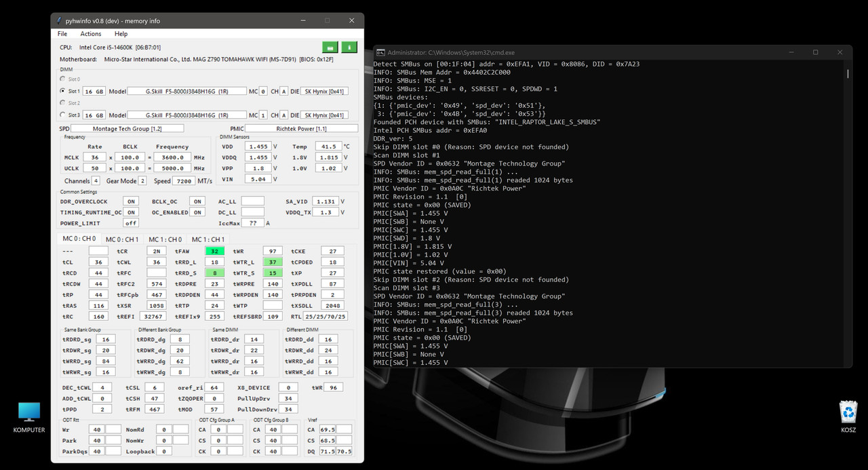Click the MCLK frequency 3600.0 field
The width and height of the screenshot is (868, 470).
[x=172, y=157]
